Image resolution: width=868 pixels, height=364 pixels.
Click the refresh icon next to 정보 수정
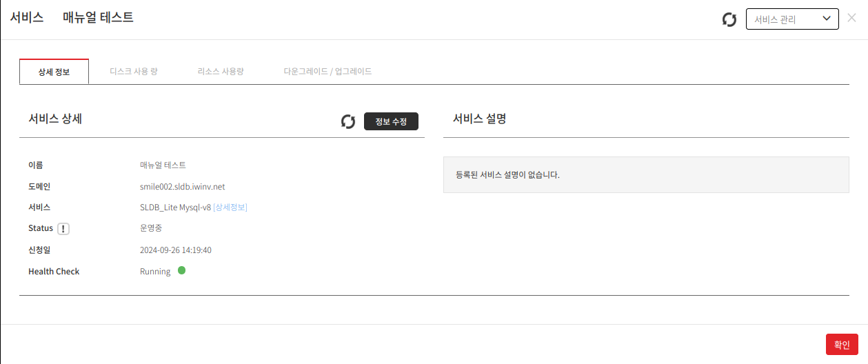pos(349,121)
